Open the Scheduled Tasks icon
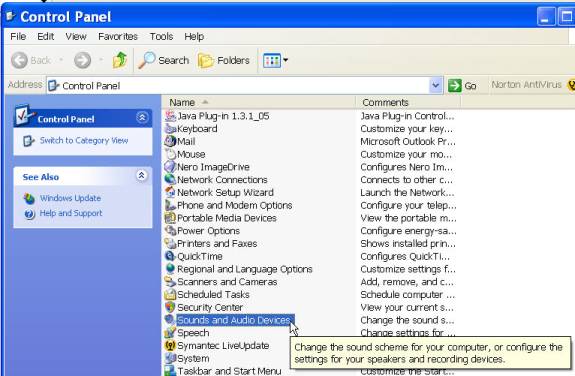 pos(170,295)
